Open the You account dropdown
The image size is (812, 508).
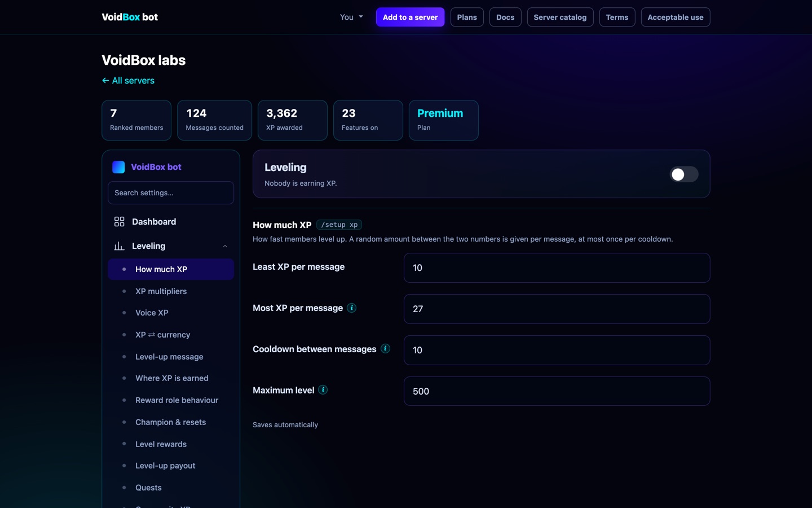coord(351,17)
